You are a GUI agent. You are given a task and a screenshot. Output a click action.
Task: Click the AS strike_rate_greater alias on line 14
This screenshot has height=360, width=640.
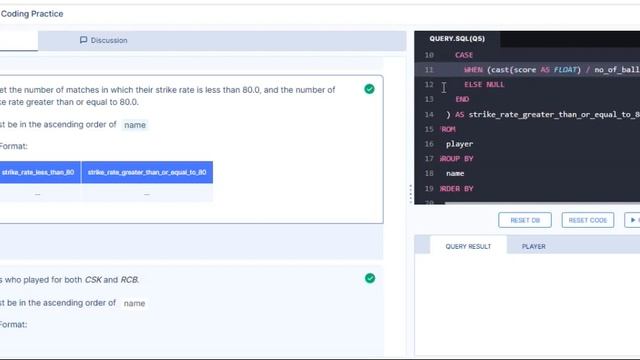(x=543, y=115)
